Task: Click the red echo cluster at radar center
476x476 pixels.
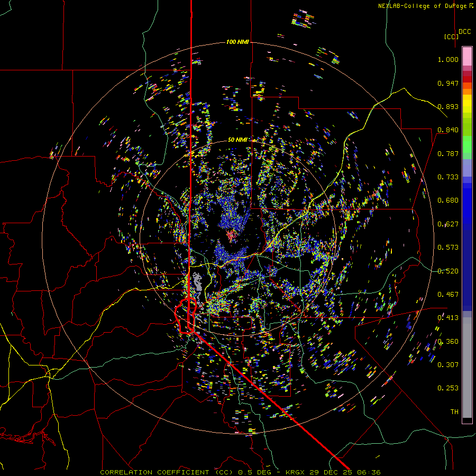Action: click(232, 235)
